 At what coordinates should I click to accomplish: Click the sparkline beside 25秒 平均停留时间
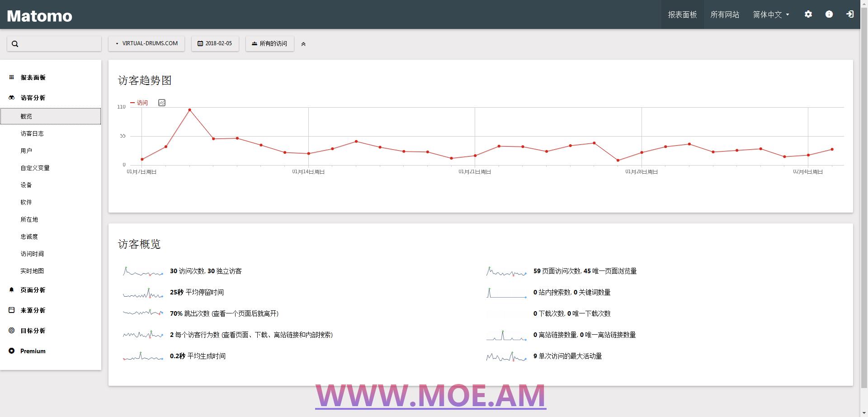pyautogui.click(x=143, y=293)
